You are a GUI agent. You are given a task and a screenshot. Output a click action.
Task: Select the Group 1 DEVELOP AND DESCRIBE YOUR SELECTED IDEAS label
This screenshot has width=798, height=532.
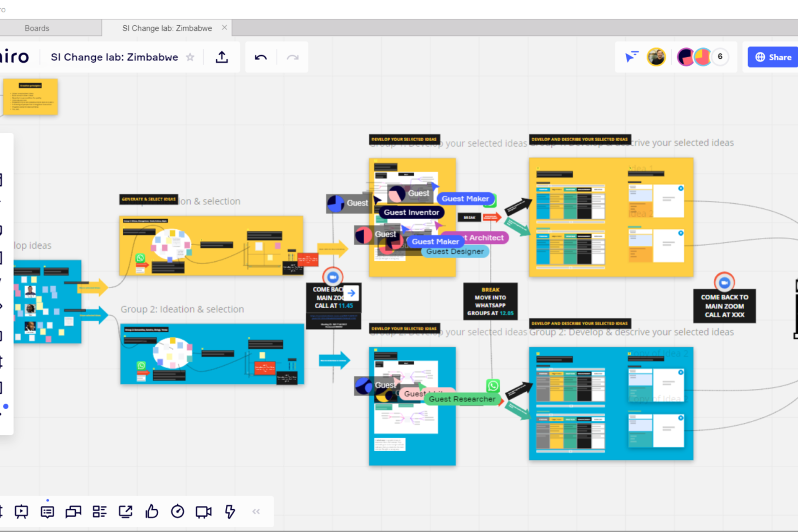pyautogui.click(x=580, y=139)
